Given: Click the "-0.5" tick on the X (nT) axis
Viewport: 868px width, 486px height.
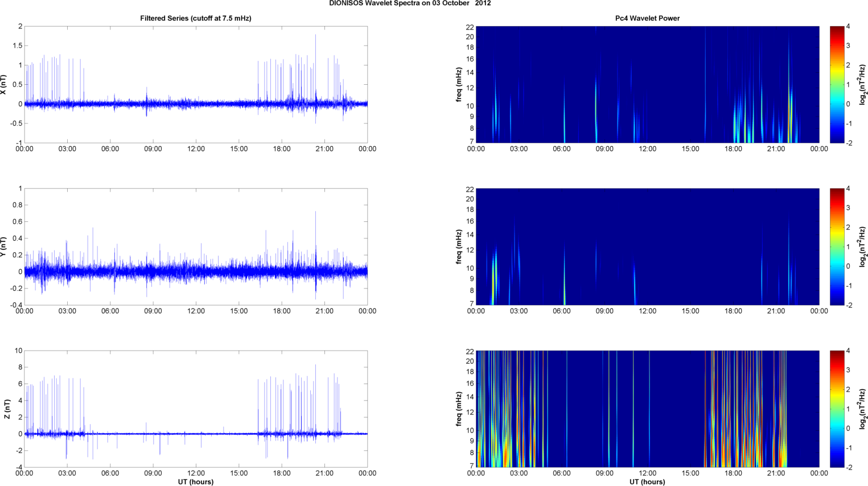Looking at the screenshot, I should point(17,123).
